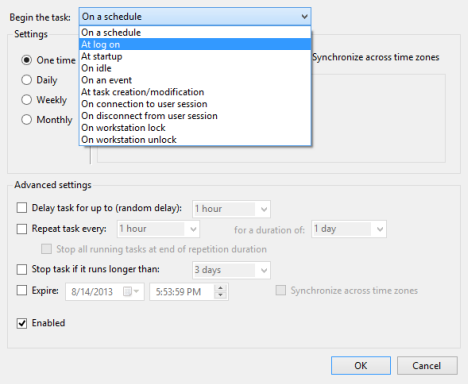Screen dimensions: 468x384
Task: Choose At startup trigger option
Action: coord(195,56)
